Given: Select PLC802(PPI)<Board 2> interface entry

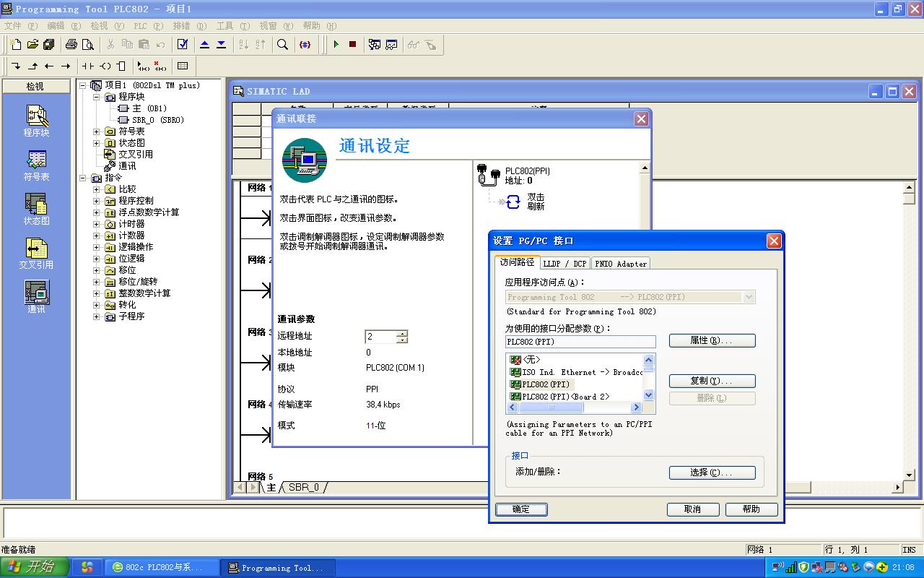Looking at the screenshot, I should click(x=559, y=397).
